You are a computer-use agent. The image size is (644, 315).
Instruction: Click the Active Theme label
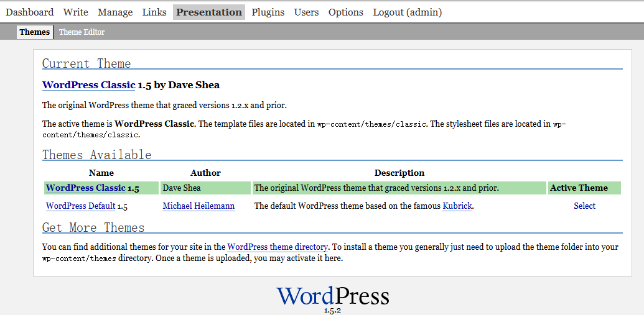(579, 188)
